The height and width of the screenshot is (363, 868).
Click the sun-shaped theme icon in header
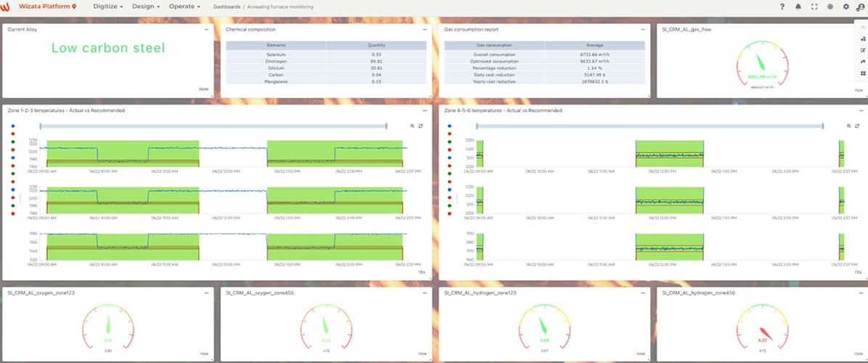pos(830,7)
